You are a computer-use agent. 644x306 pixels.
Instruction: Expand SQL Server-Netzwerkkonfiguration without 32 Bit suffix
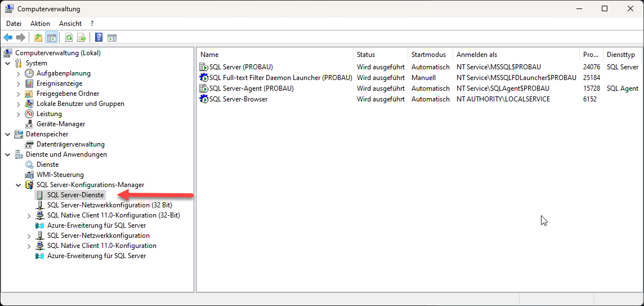click(29, 236)
